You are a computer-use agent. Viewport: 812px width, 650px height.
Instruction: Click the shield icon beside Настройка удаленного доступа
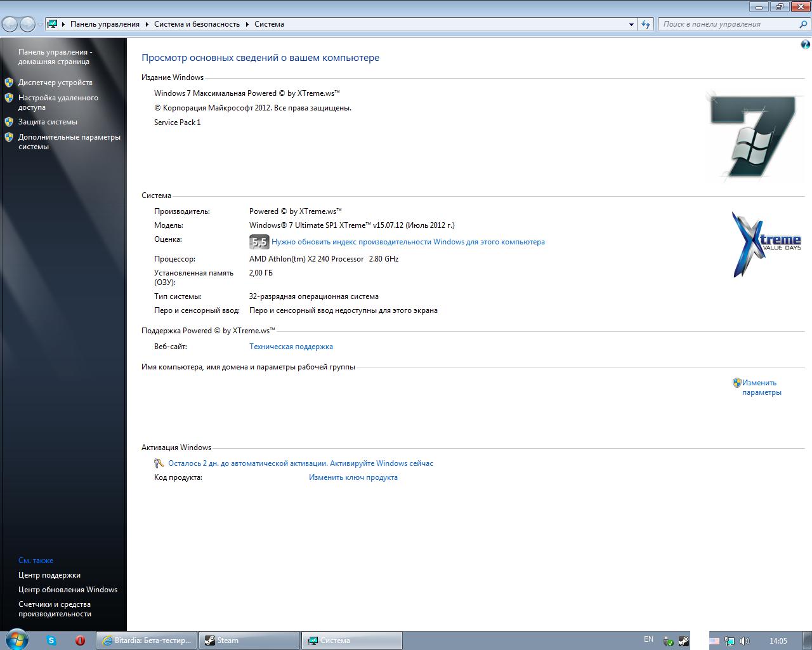9,98
